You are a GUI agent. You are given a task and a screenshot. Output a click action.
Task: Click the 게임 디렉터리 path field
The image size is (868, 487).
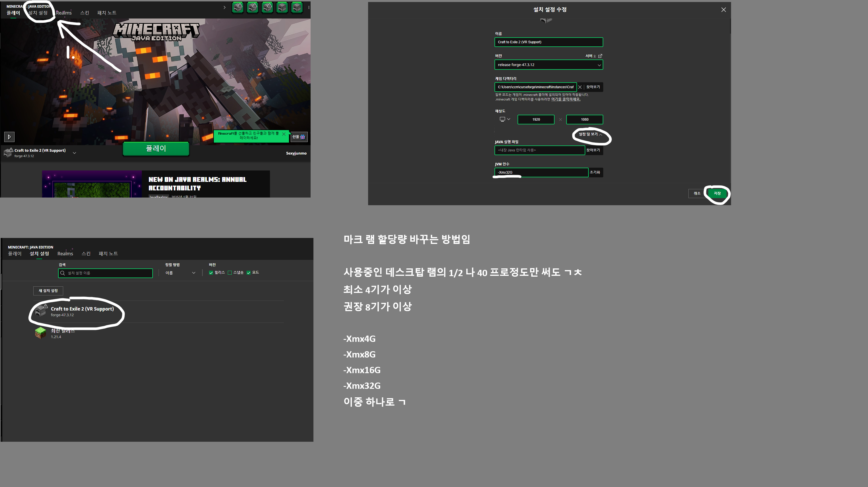[x=535, y=87]
